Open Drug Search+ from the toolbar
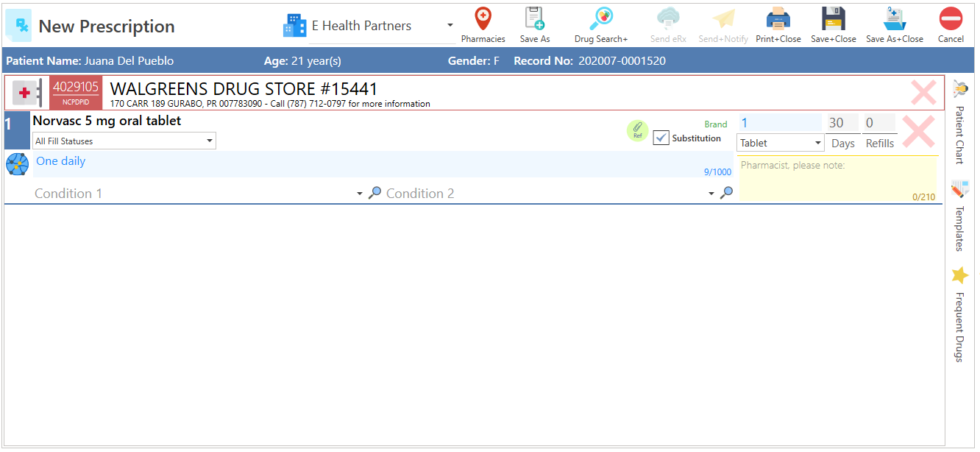The height and width of the screenshot is (452, 980). (601, 25)
